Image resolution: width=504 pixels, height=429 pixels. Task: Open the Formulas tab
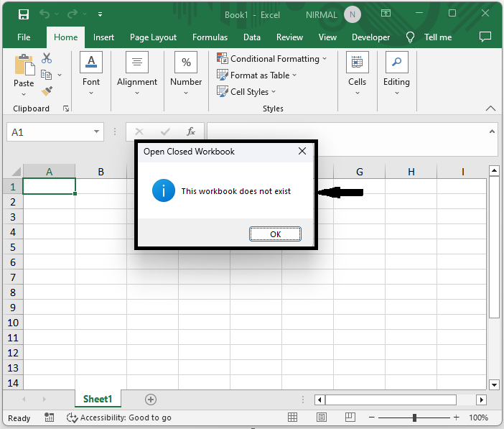[210, 37]
